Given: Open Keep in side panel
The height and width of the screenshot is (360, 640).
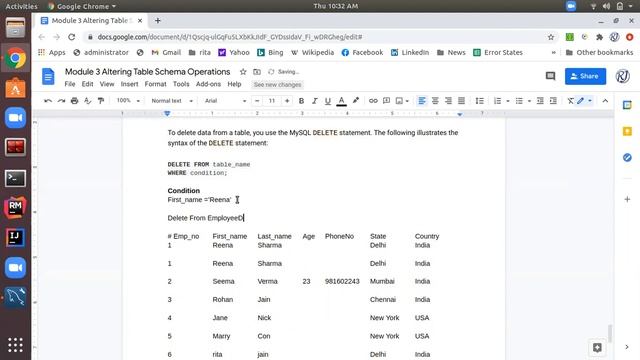Looking at the screenshot, I should point(627,131).
